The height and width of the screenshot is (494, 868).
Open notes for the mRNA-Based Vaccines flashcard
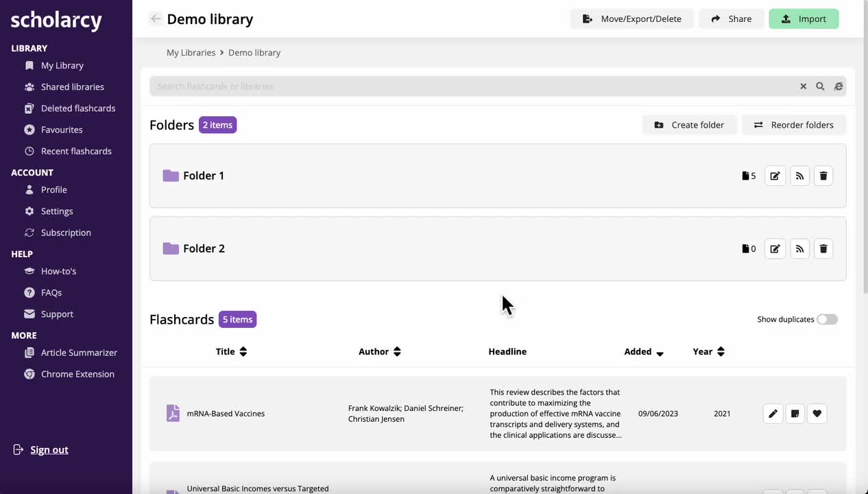tap(795, 413)
